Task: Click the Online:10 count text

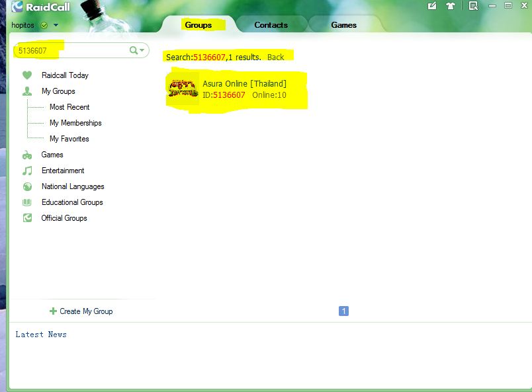Action: (269, 95)
